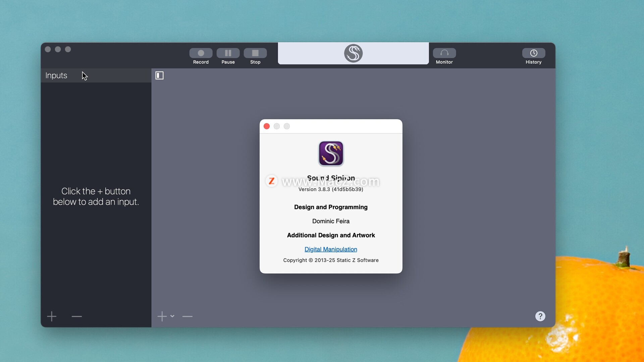Remove output using the minus button

pos(187,316)
